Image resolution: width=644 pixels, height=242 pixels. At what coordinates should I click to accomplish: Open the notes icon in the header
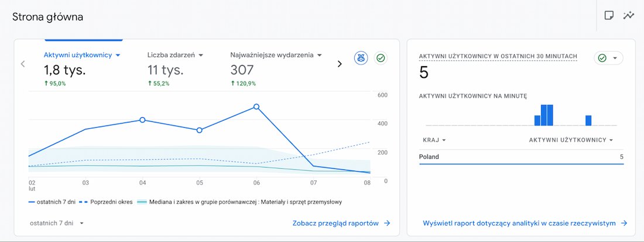tap(609, 16)
